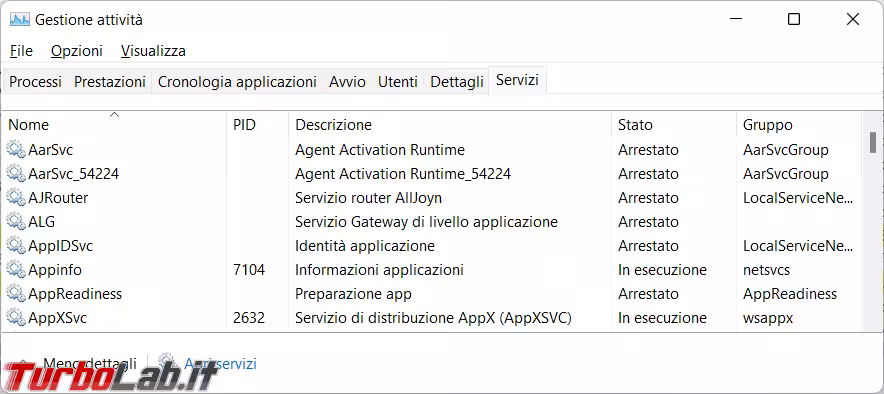
Task: Select the AppReadiness service name
Action: point(75,294)
